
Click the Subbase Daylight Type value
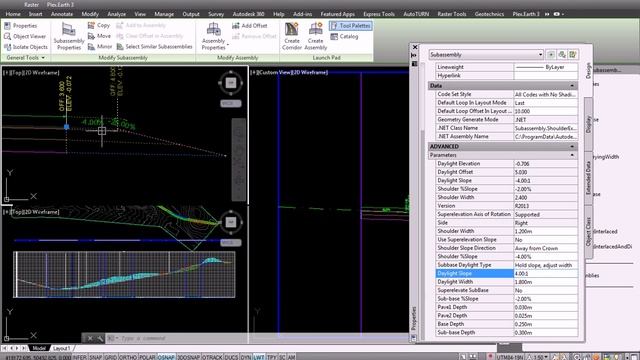[x=546, y=265]
